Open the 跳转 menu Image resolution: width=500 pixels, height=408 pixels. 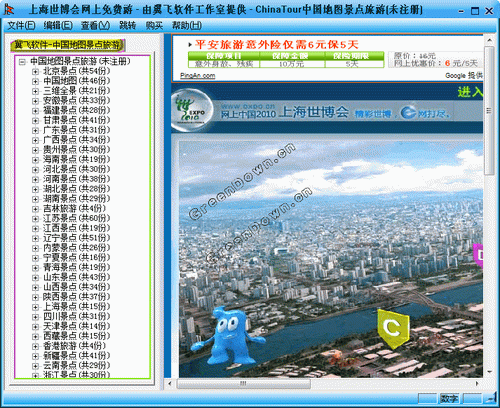coord(128,25)
